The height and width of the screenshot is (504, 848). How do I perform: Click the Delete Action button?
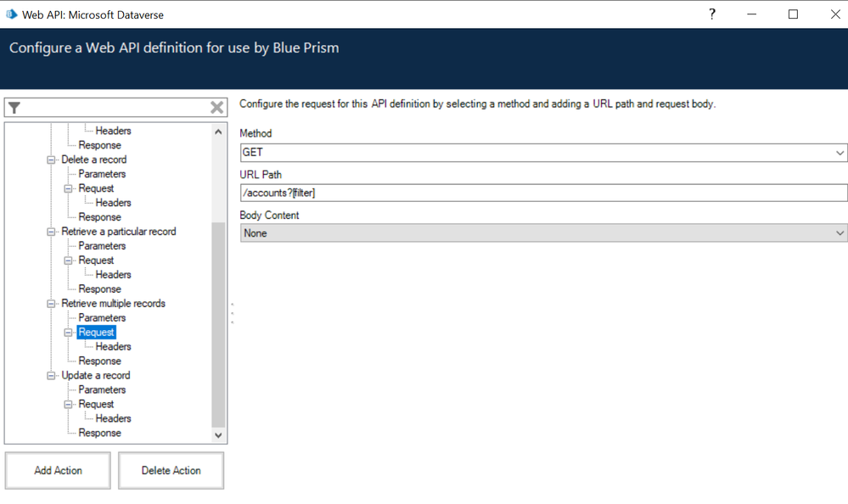click(x=171, y=470)
